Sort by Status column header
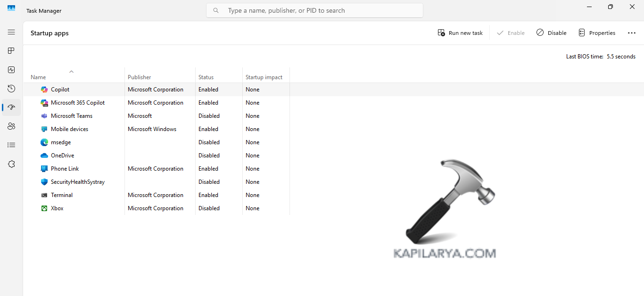Screen dimensions: 644x296 pos(206,77)
